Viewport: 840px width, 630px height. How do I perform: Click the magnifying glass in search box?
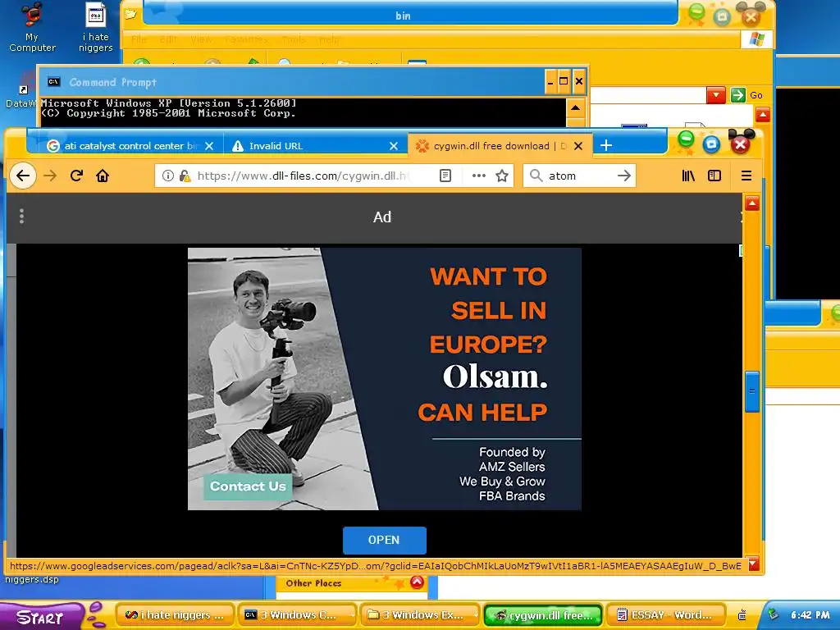tap(536, 176)
